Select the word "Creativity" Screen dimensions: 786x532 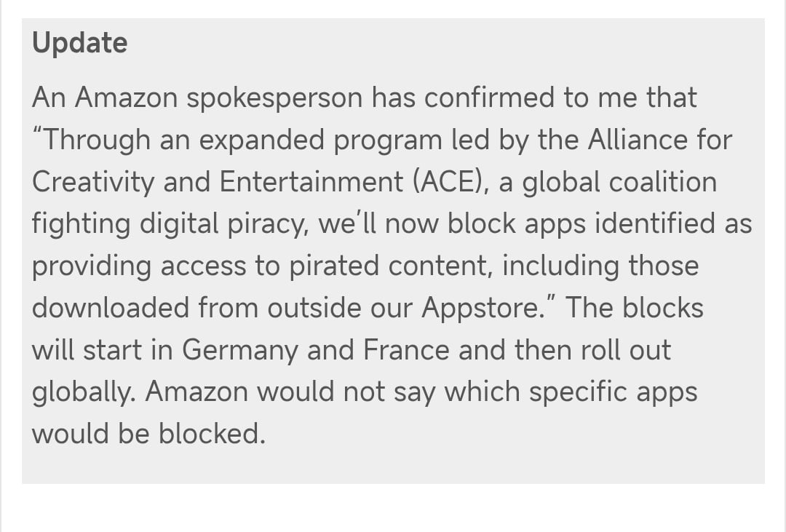[x=93, y=182]
